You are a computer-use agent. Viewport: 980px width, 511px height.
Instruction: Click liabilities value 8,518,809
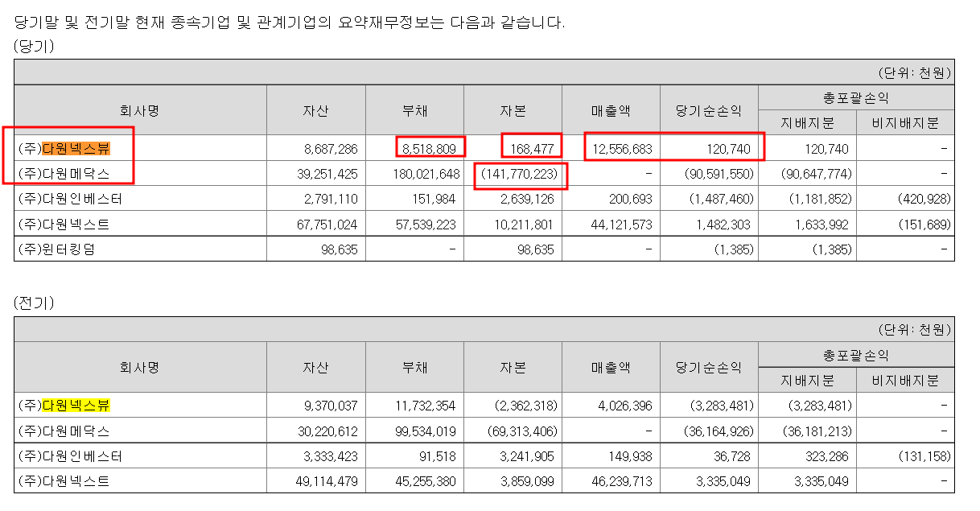(x=430, y=149)
